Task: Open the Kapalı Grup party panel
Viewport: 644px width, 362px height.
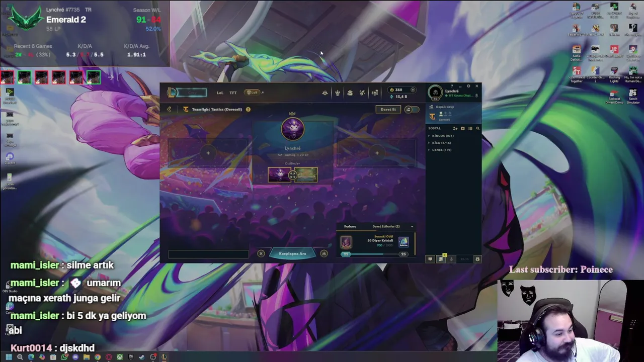Action: [x=454, y=114]
